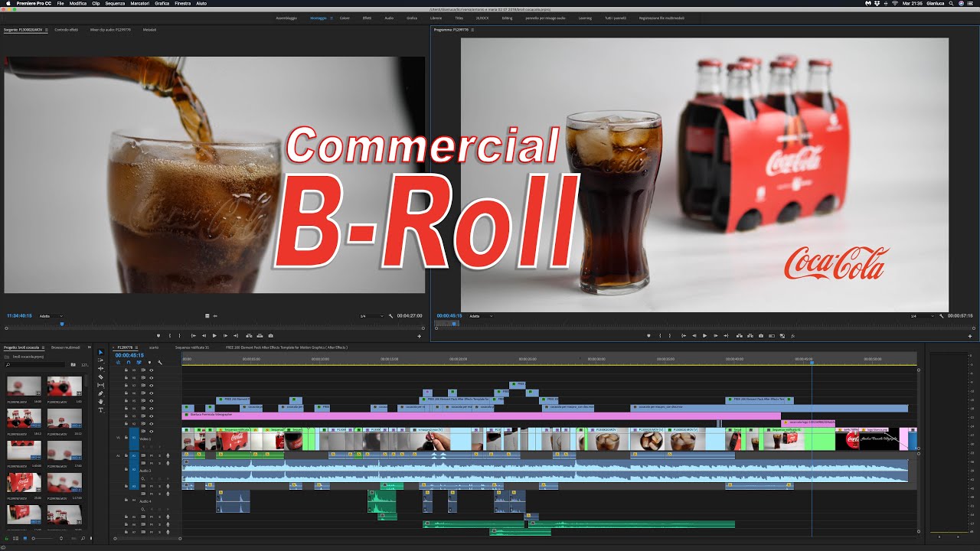Open Finestra menu in menu bar
980x551 pixels.
(x=182, y=3)
